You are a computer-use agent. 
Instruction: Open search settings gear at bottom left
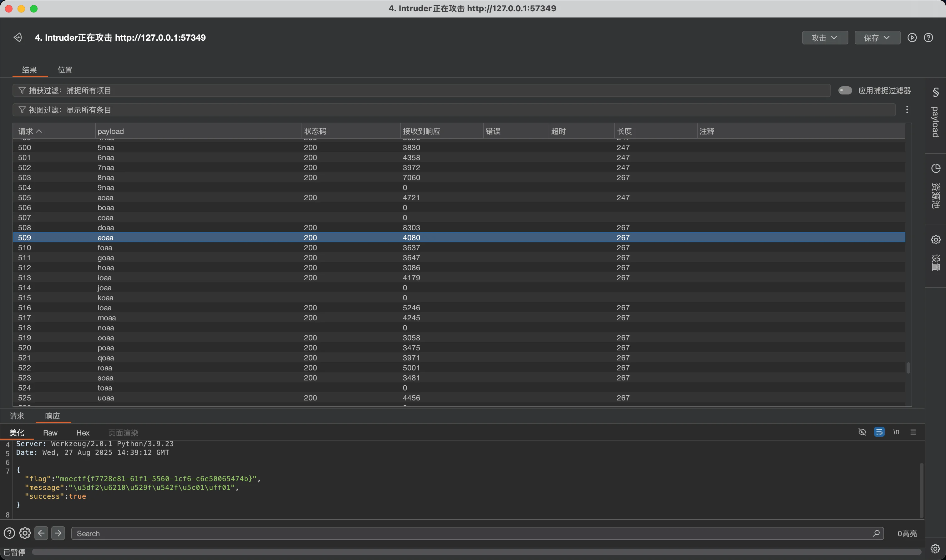25,533
